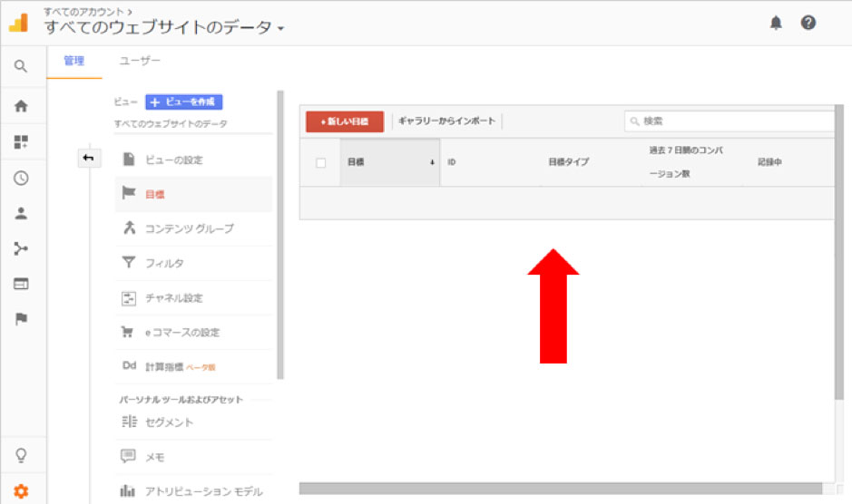Open the Audience person icon in sidebar

pyautogui.click(x=21, y=214)
